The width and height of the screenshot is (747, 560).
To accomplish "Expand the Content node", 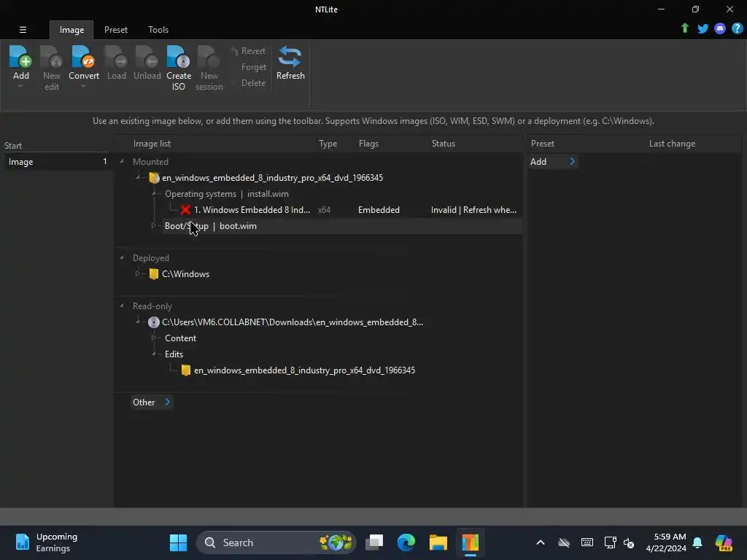I will point(153,338).
